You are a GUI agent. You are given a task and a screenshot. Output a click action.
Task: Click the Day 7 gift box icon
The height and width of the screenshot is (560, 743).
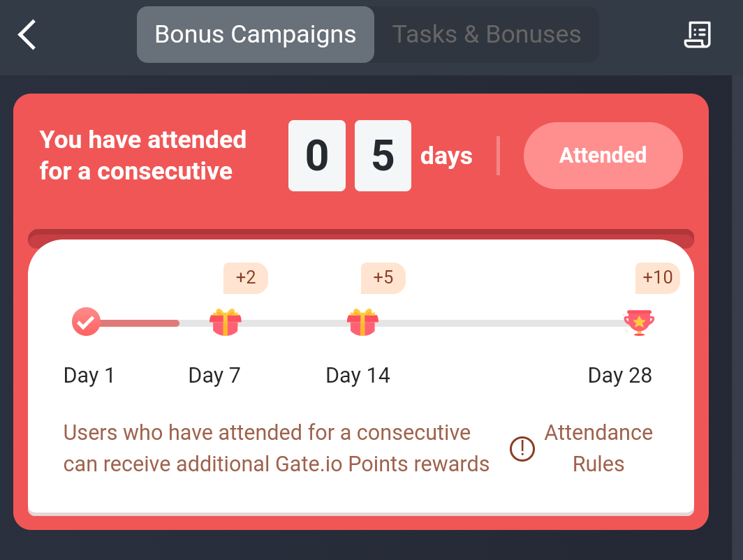(226, 322)
